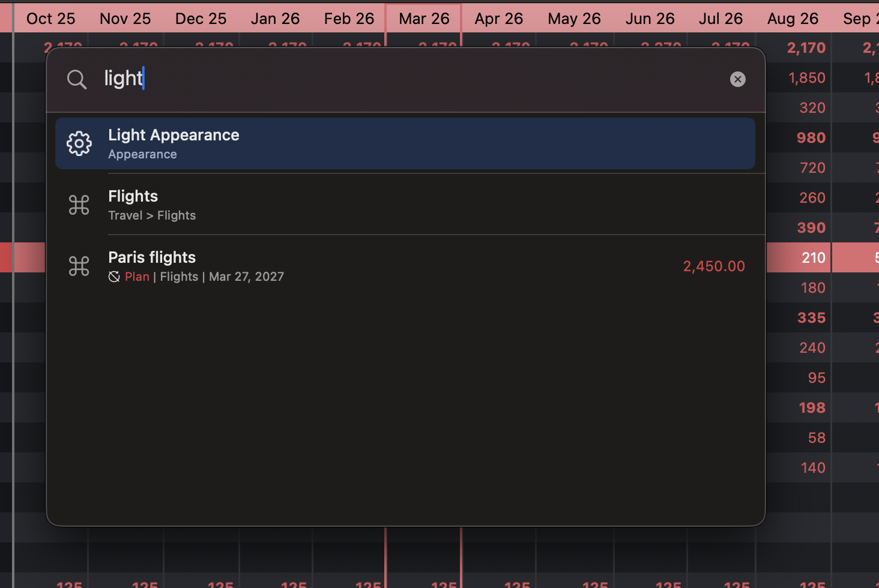Click the command icon beside Flights result
Viewport: 879px width, 588px height.
click(79, 205)
